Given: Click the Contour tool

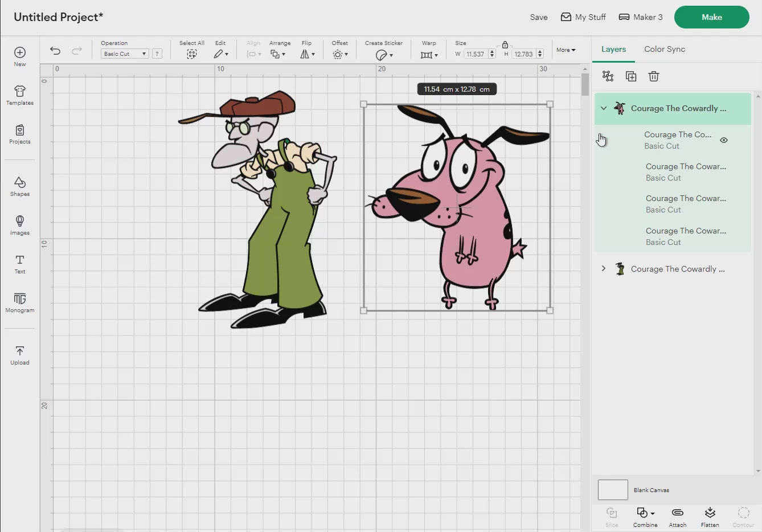Looking at the screenshot, I should pyautogui.click(x=743, y=517).
